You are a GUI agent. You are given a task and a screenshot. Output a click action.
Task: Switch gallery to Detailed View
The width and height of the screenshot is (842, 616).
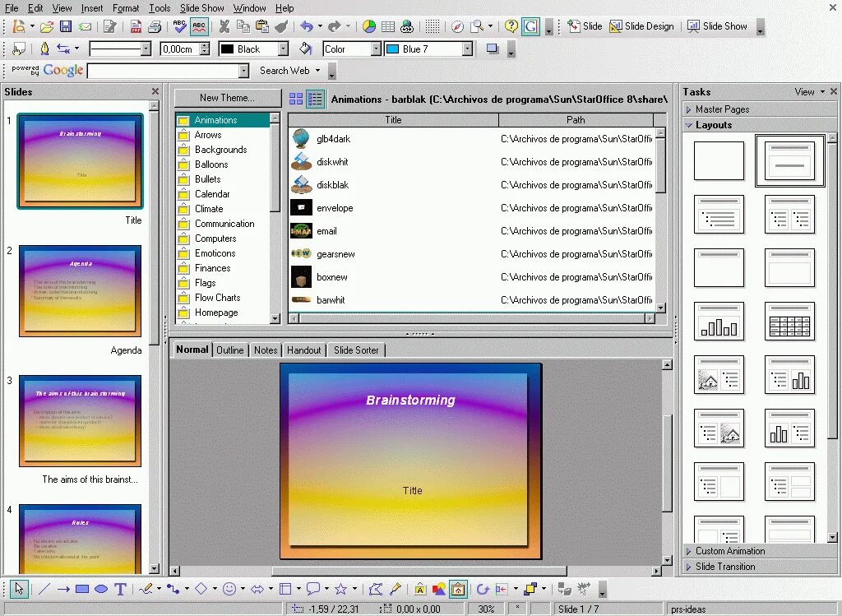[315, 99]
